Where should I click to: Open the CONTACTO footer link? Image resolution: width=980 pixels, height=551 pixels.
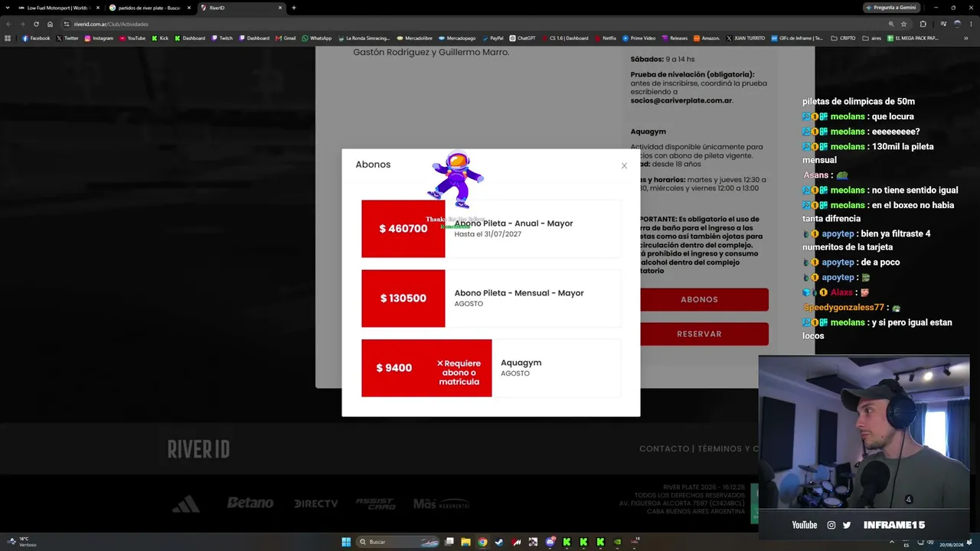click(664, 448)
